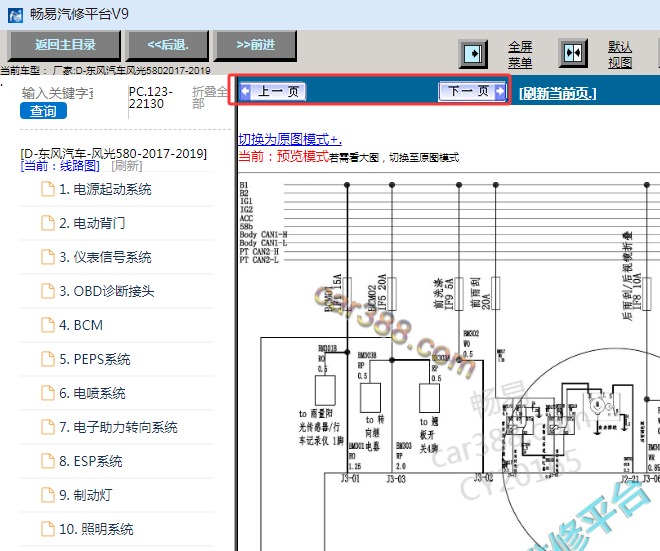The width and height of the screenshot is (660, 551).
Task: Click the PC.123-22130 text
Action: coord(151,97)
